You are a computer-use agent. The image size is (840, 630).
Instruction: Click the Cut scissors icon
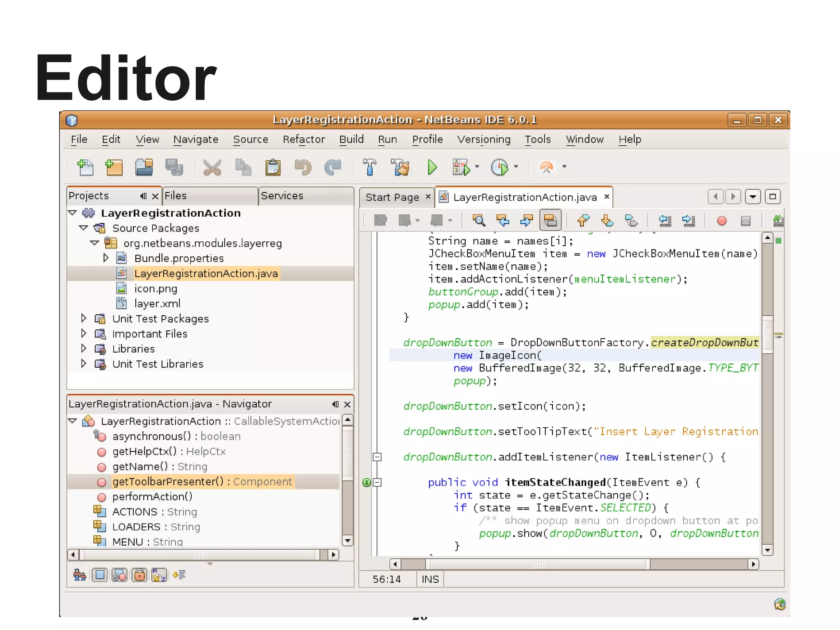(212, 167)
